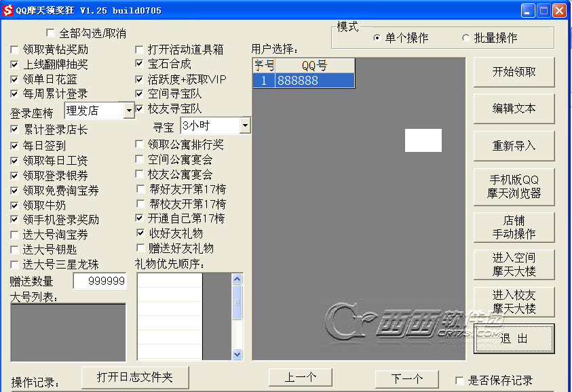The height and width of the screenshot is (392, 572).
Task: Check 空间公寓宴会 option
Action: 139,159
